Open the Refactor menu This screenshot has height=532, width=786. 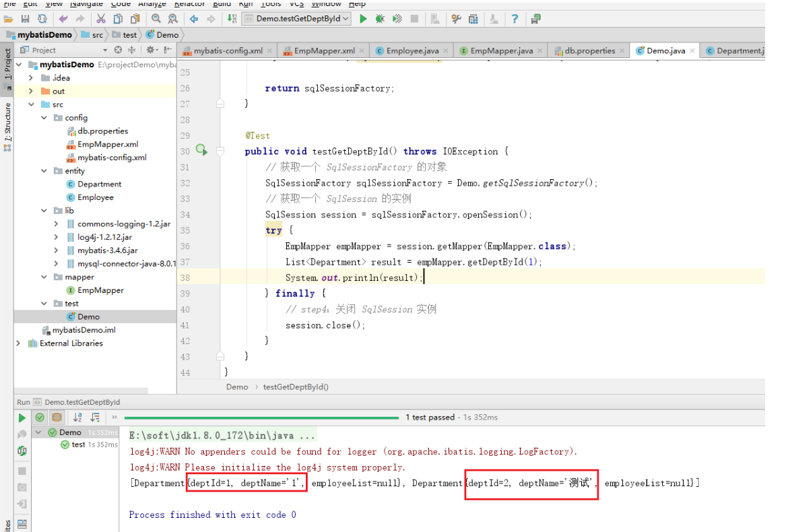coord(189,3)
